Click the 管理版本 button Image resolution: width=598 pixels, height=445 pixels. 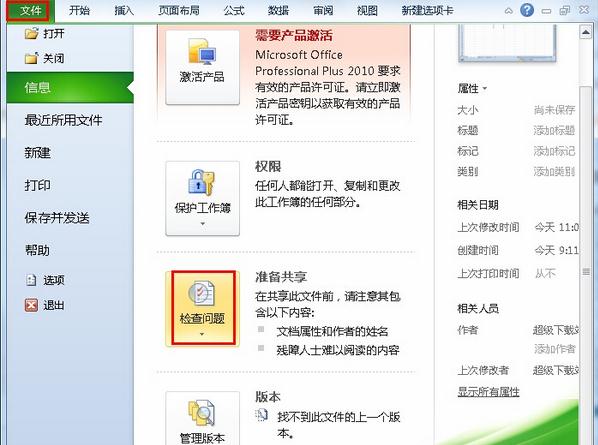point(203,418)
